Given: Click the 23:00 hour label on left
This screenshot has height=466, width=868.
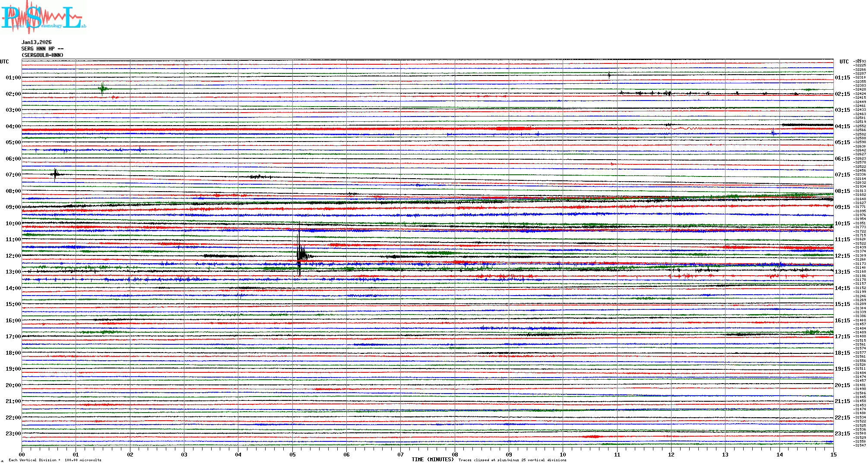Looking at the screenshot, I should coord(13,434).
